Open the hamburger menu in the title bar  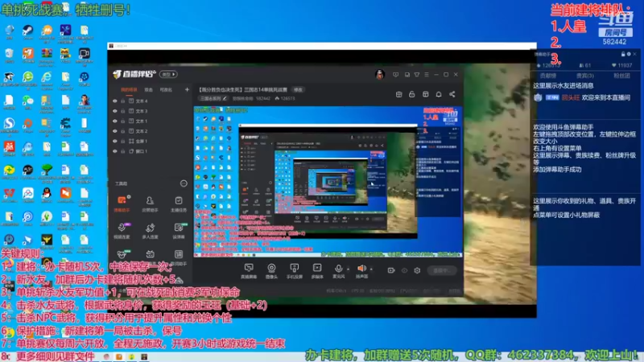click(x=427, y=75)
